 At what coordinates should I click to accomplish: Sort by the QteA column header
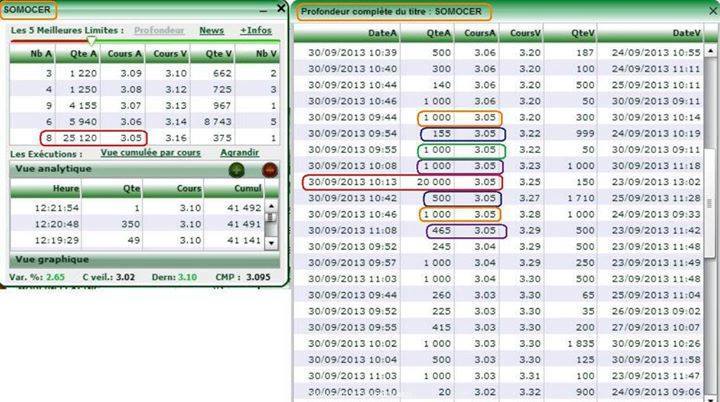click(427, 33)
